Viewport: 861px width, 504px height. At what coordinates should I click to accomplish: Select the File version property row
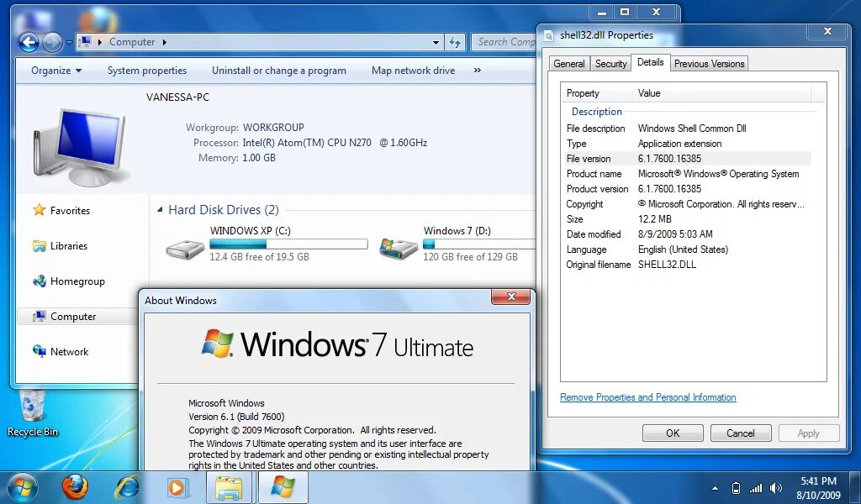686,159
